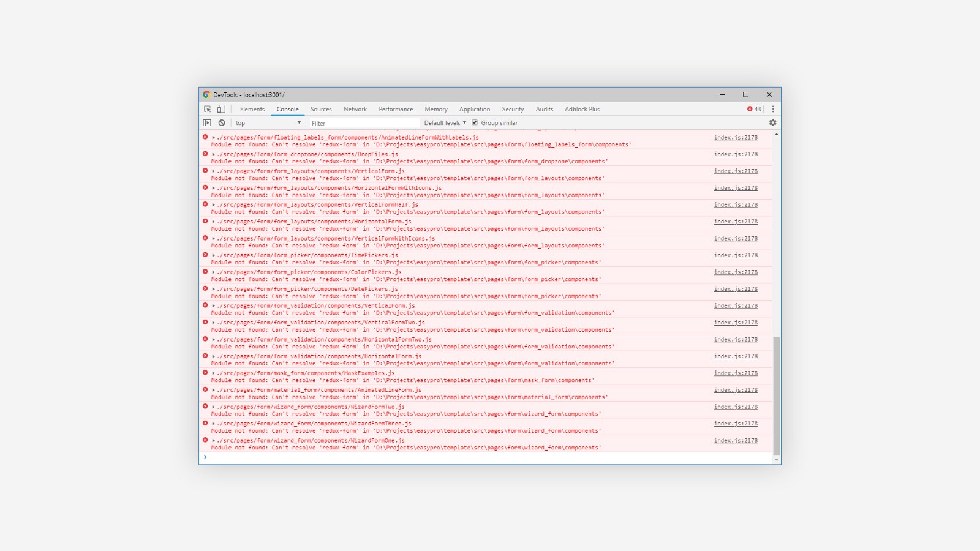
Task: Click the mask_form 'Module not found' message
Action: pyautogui.click(x=402, y=381)
